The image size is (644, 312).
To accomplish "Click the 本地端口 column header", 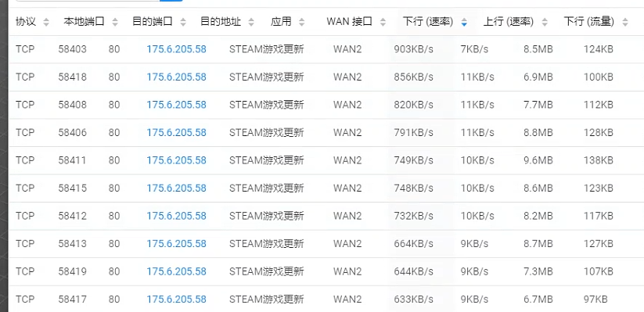I will pyautogui.click(x=85, y=21).
